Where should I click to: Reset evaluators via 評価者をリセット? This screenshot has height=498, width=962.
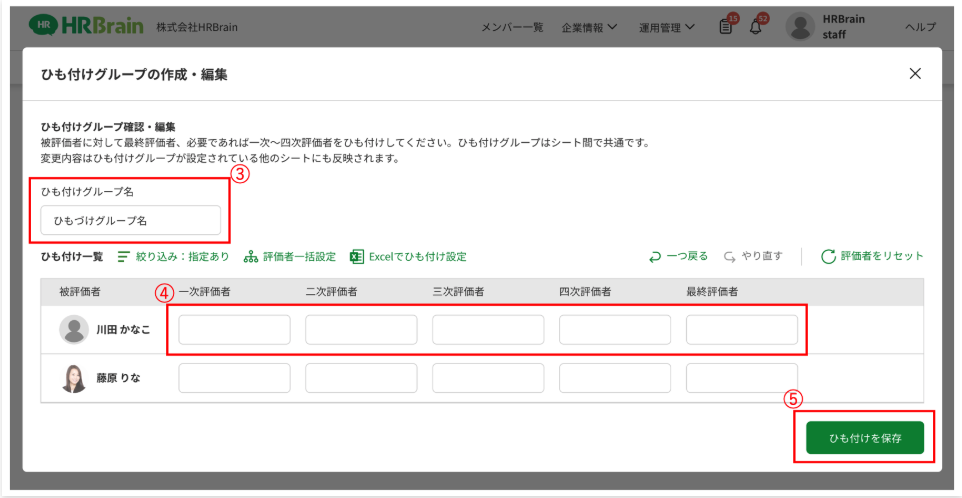(872, 257)
